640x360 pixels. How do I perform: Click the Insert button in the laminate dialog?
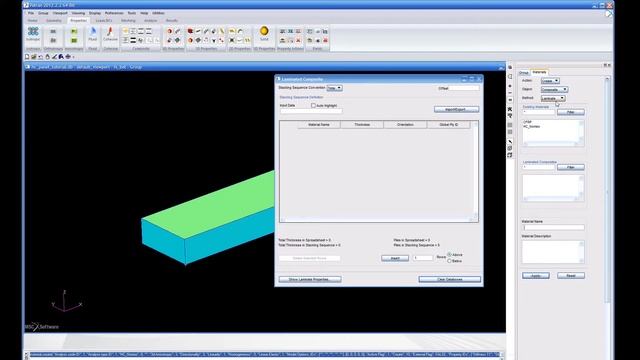[395, 258]
